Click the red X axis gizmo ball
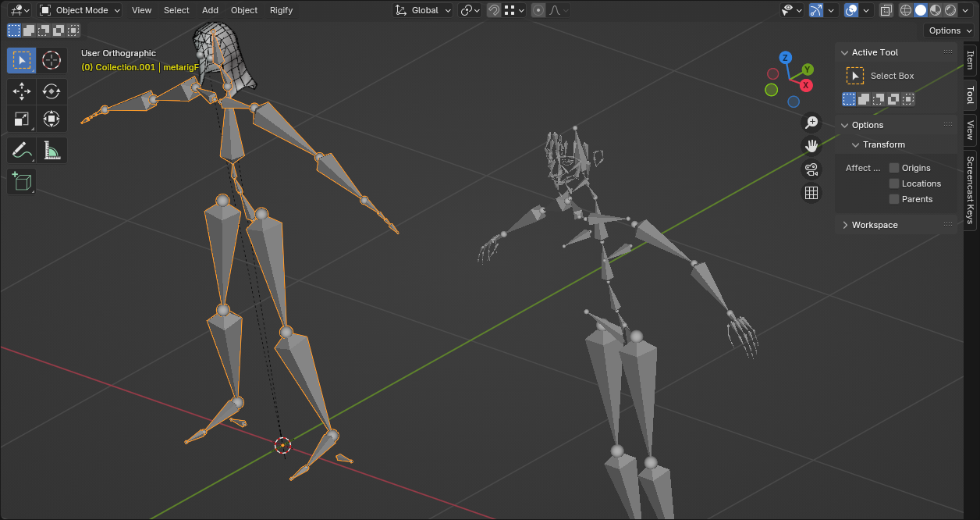 pos(806,85)
